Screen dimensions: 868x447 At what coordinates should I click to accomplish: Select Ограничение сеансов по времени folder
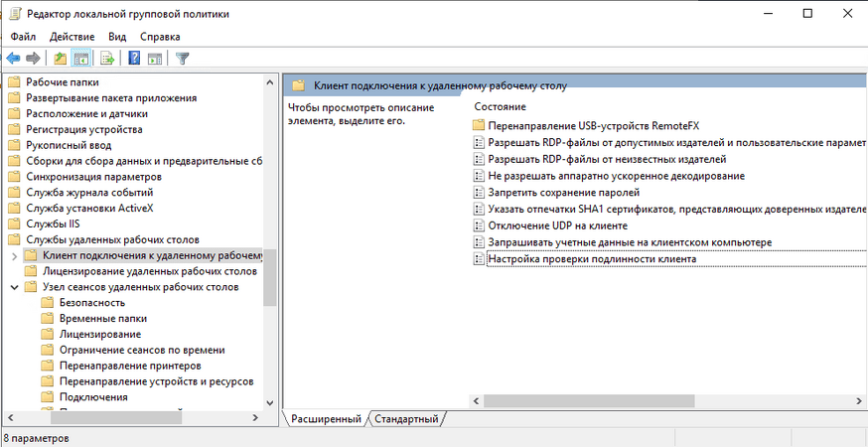coord(142,350)
